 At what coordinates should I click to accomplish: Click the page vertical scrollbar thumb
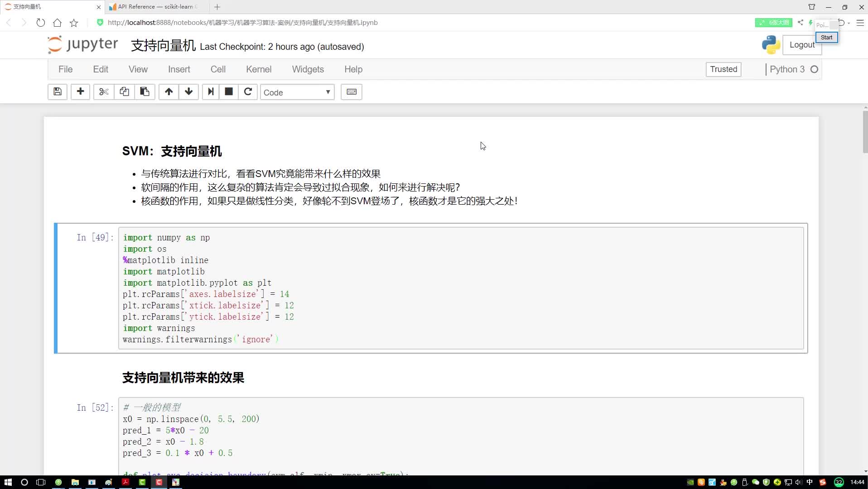point(865,131)
